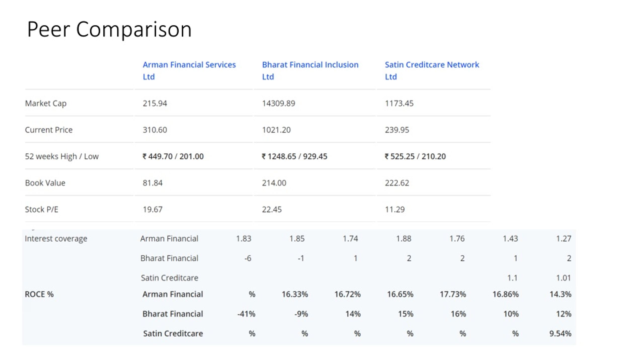Click interest coverage value 1.76

(457, 239)
